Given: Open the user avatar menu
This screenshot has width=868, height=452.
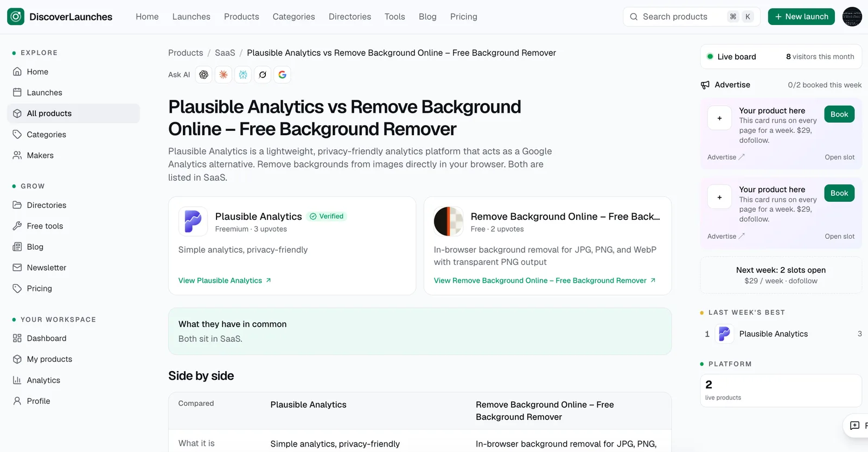Looking at the screenshot, I should tap(852, 17).
